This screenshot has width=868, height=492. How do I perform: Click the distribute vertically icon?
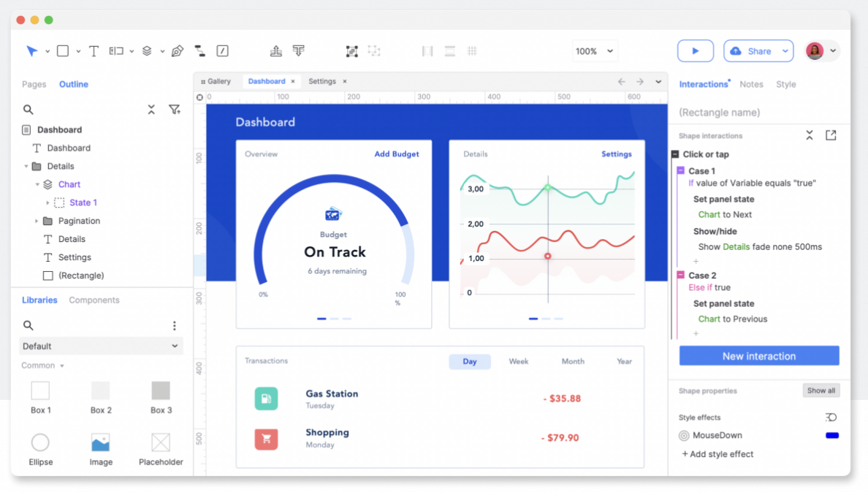450,51
